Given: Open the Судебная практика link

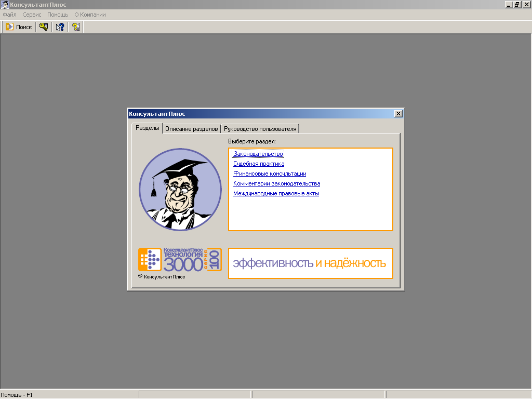Looking at the screenshot, I should (259, 164).
